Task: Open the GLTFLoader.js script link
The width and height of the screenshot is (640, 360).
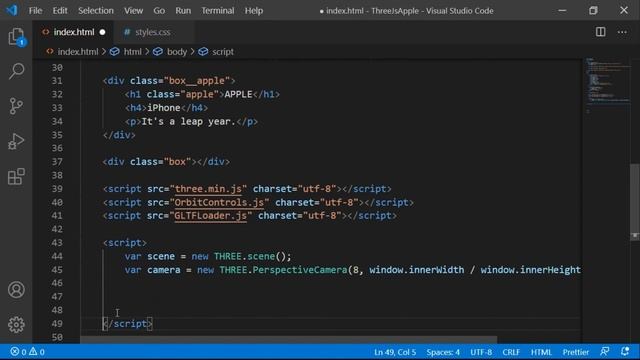Action: [211, 216]
